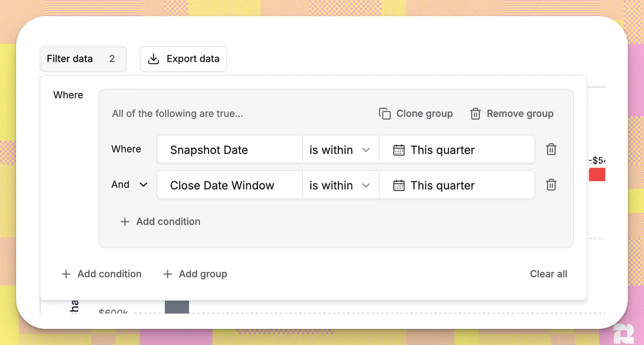Click the bottom-left Add condition option
The image size is (644, 345).
(102, 274)
